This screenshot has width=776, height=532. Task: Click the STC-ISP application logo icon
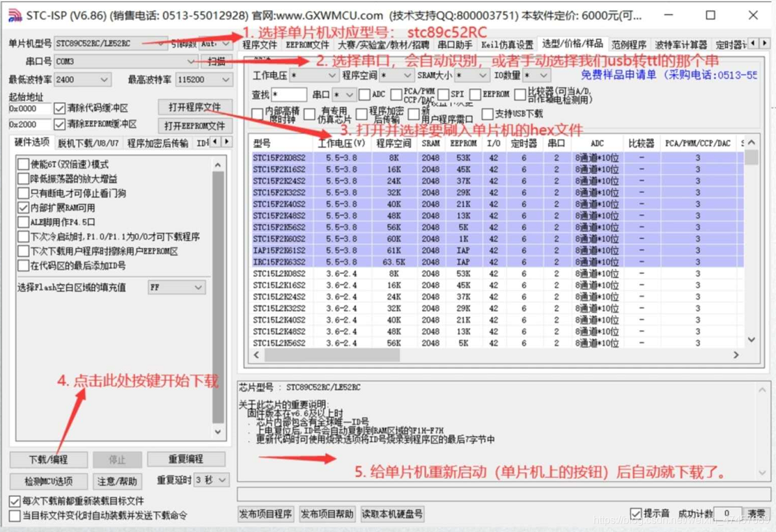(16, 16)
